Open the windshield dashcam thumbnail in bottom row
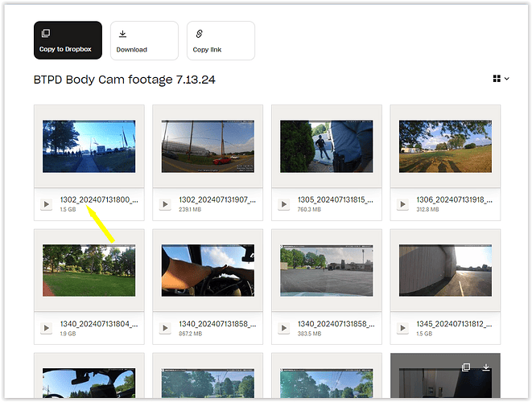The image size is (532, 402). [89, 383]
